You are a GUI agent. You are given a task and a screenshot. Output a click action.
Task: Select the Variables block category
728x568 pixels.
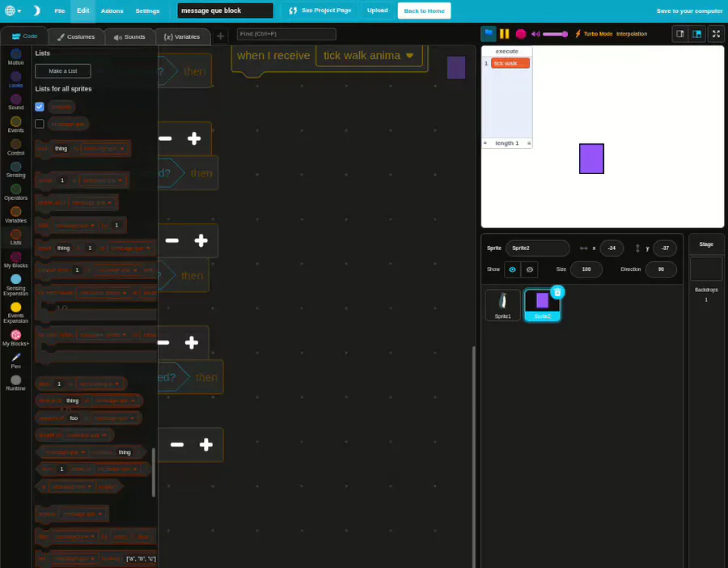click(16, 215)
